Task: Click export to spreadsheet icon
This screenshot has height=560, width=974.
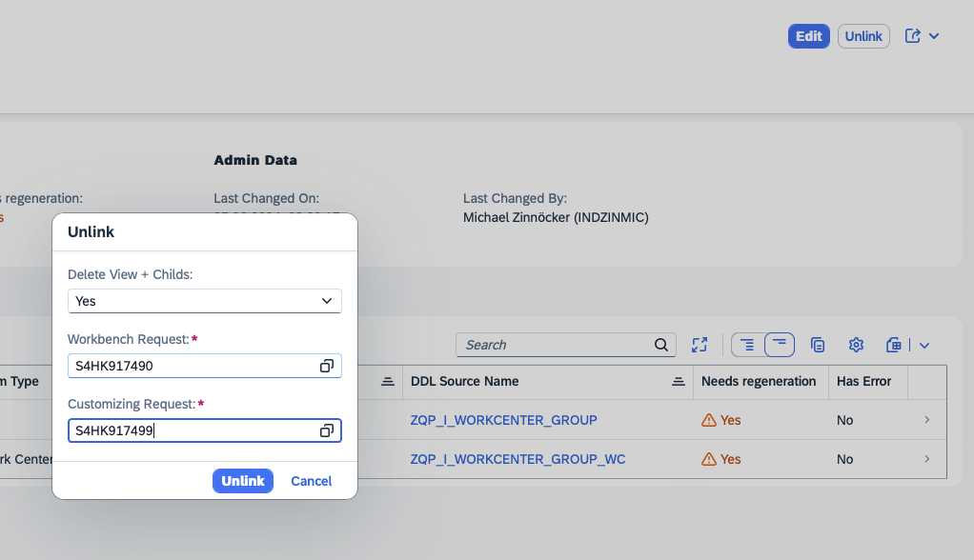Action: pyautogui.click(x=893, y=345)
